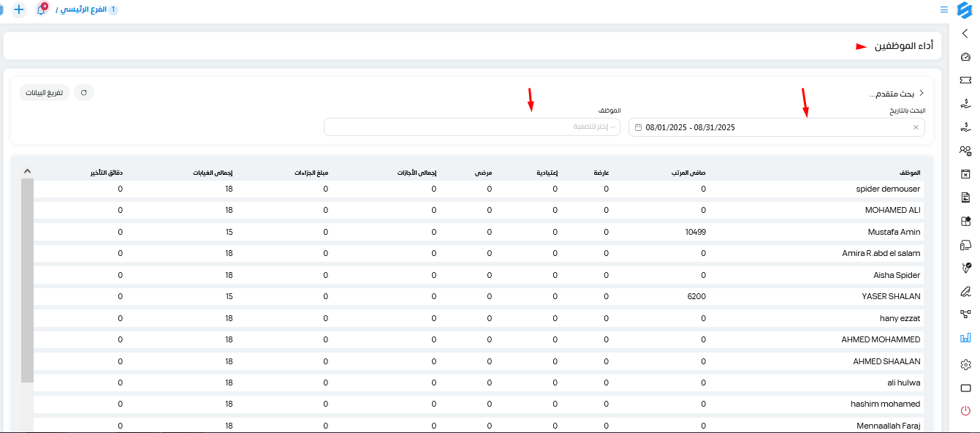This screenshot has height=433, width=980.
Task: Select employee row Mennaallah Faraj
Action: 477,426
